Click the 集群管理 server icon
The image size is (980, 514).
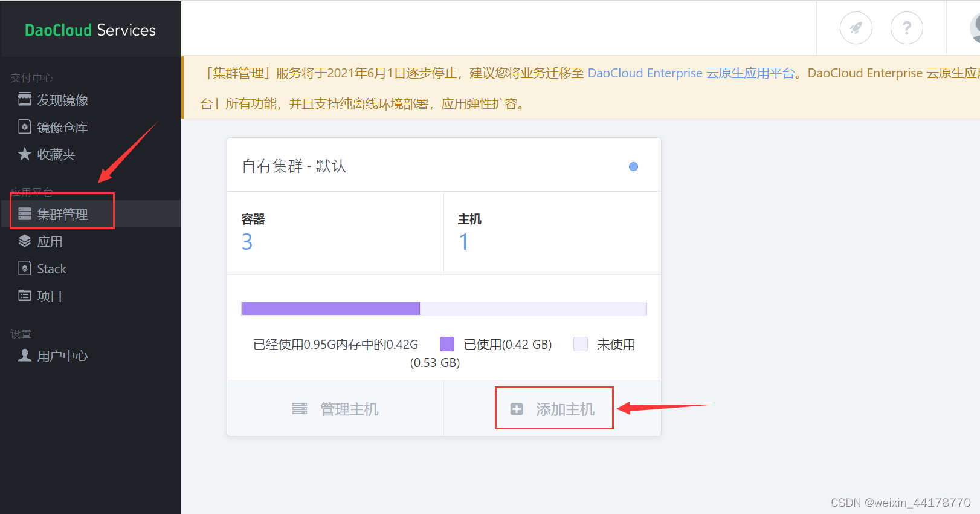[x=25, y=214]
